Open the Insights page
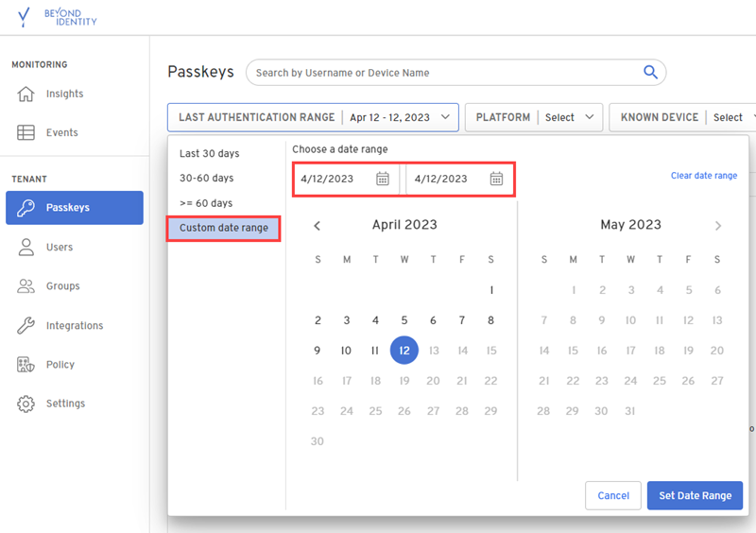Viewport: 756px width, 533px height. [64, 94]
